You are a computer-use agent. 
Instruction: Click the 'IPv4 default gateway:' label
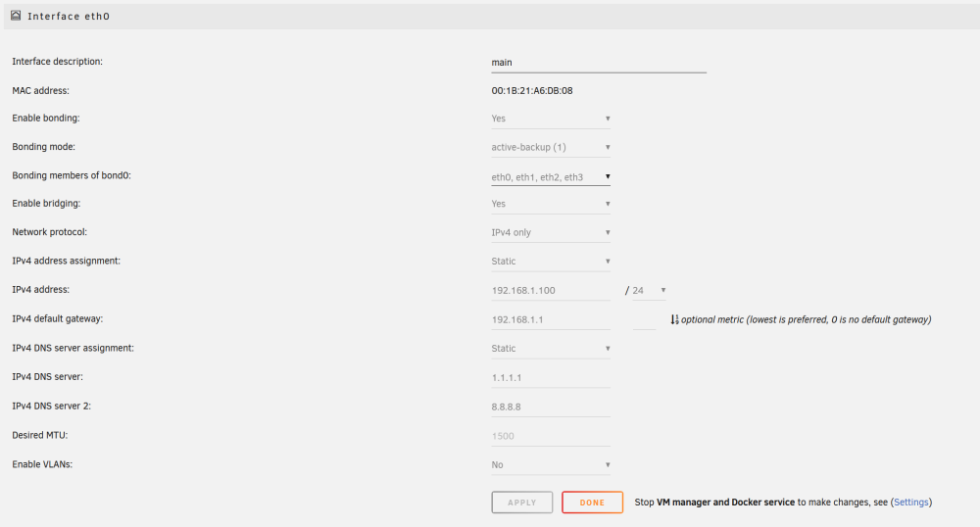point(58,319)
